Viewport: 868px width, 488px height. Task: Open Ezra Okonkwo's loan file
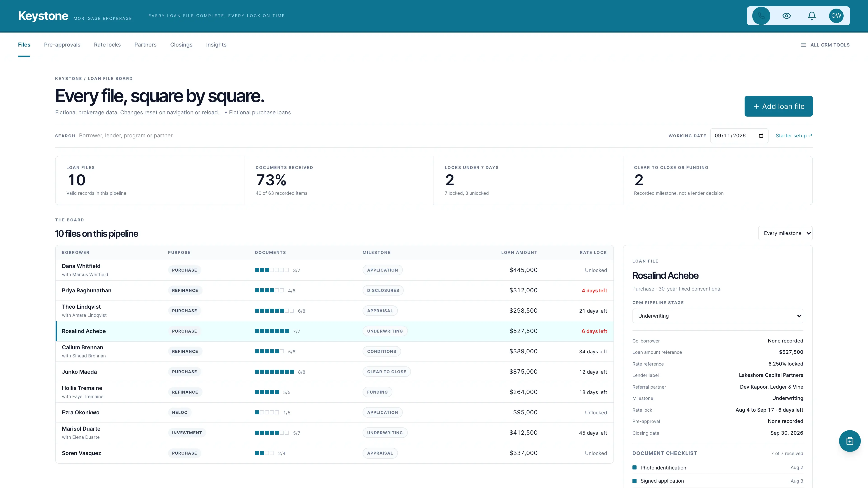tap(334, 413)
